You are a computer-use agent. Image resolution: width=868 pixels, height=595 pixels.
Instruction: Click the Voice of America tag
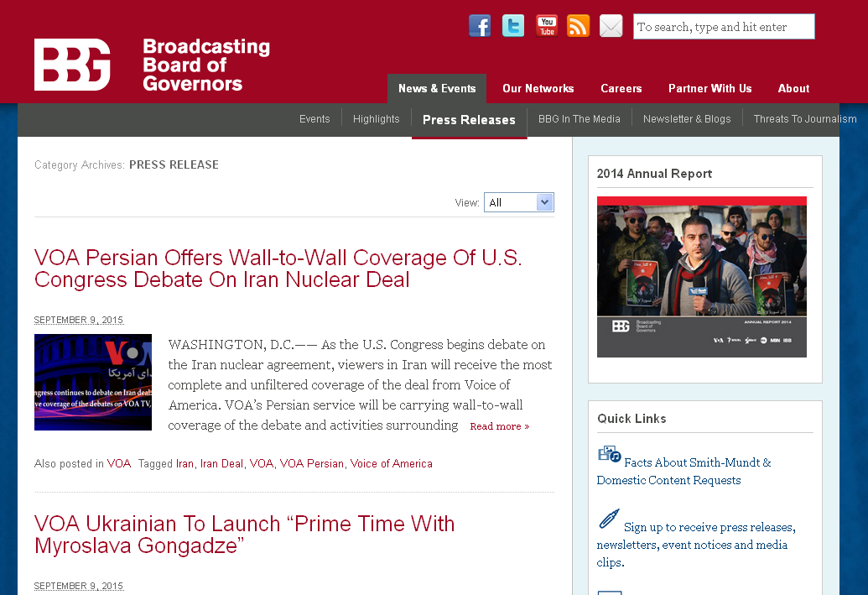click(392, 464)
